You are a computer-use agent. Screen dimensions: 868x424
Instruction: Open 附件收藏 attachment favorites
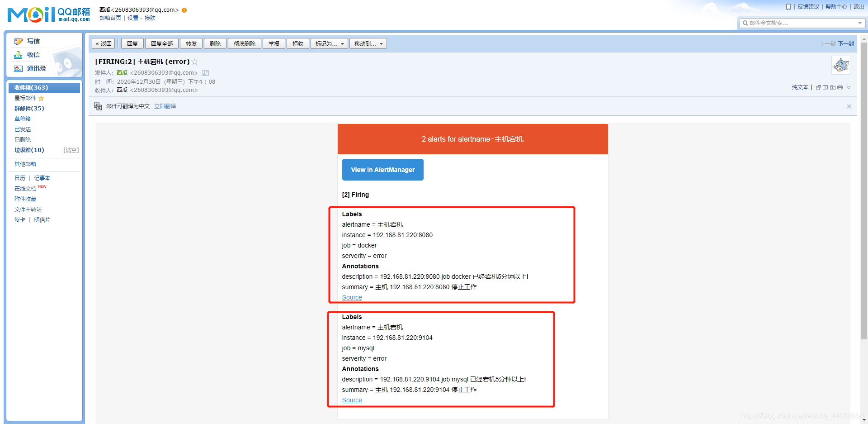point(25,199)
